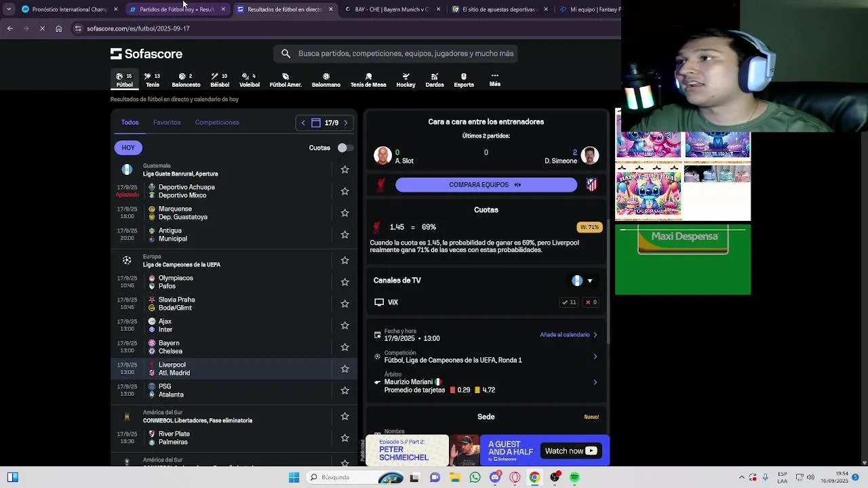Click the search bar for matches and teams
The image size is (868, 488).
(395, 54)
